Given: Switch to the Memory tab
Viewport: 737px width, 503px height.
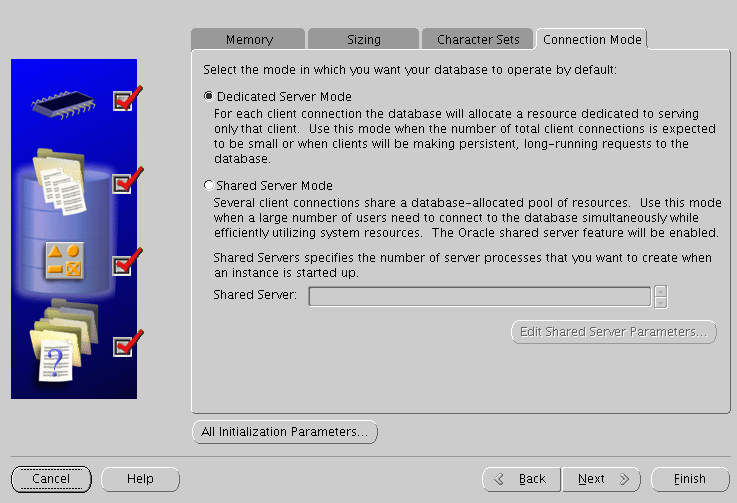Looking at the screenshot, I should click(x=248, y=39).
